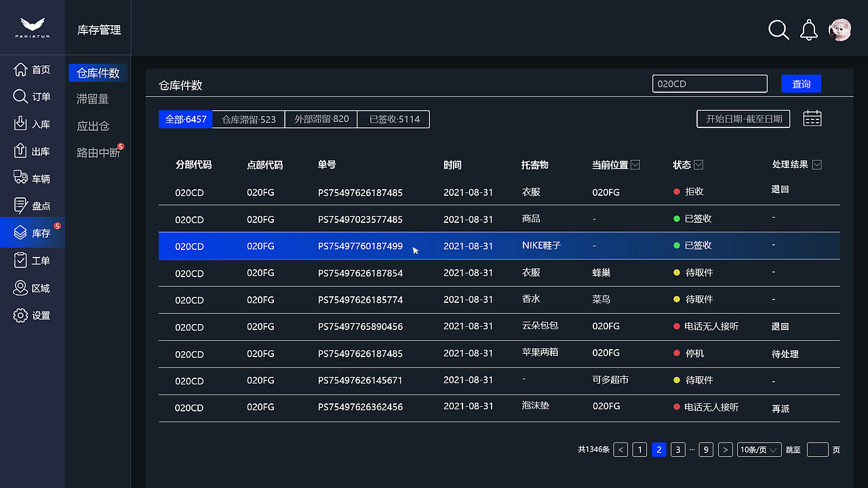Select the 车辆 vehicles icon

pos(20,178)
